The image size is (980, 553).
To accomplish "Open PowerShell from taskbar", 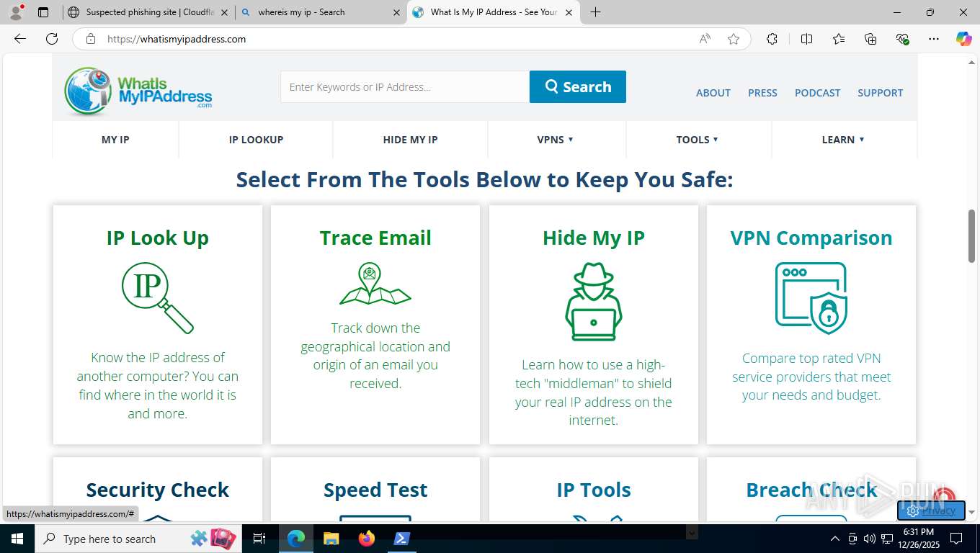I will 401,539.
